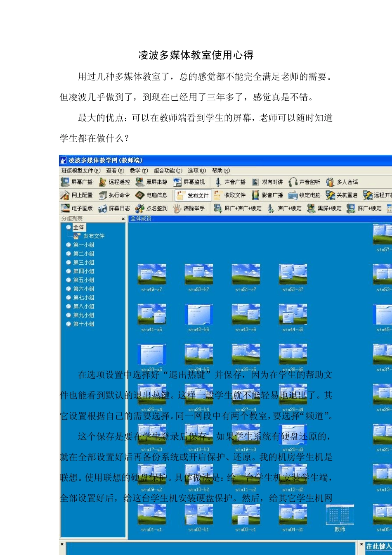The width and height of the screenshot is (392, 555).
Task: Select 第十小组 group
Action: click(x=84, y=324)
